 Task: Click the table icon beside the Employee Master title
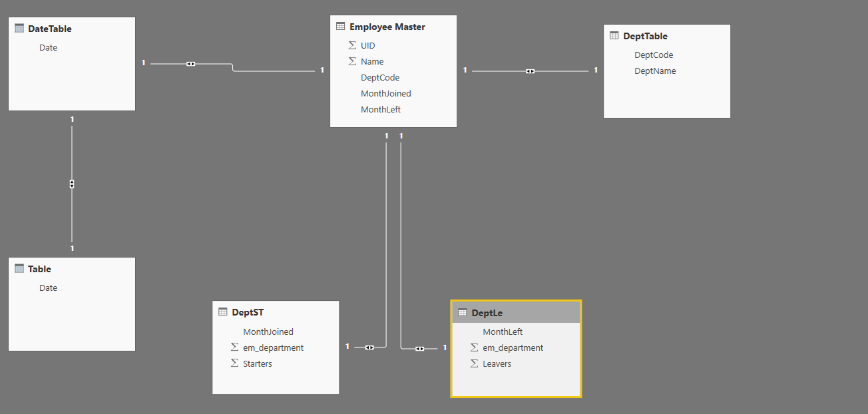(x=341, y=27)
